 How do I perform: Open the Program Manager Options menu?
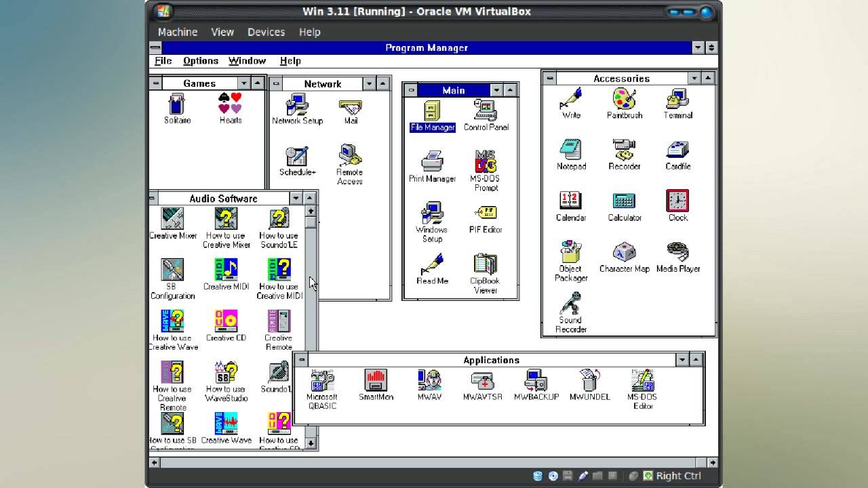click(201, 61)
